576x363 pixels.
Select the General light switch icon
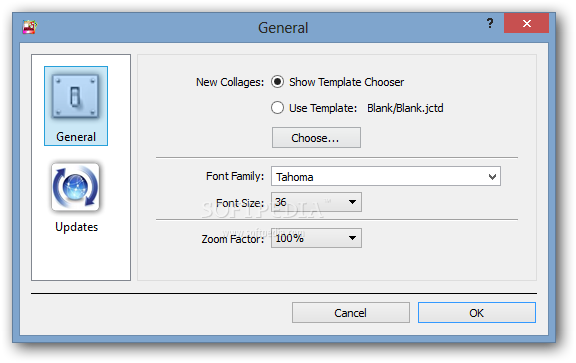75,96
